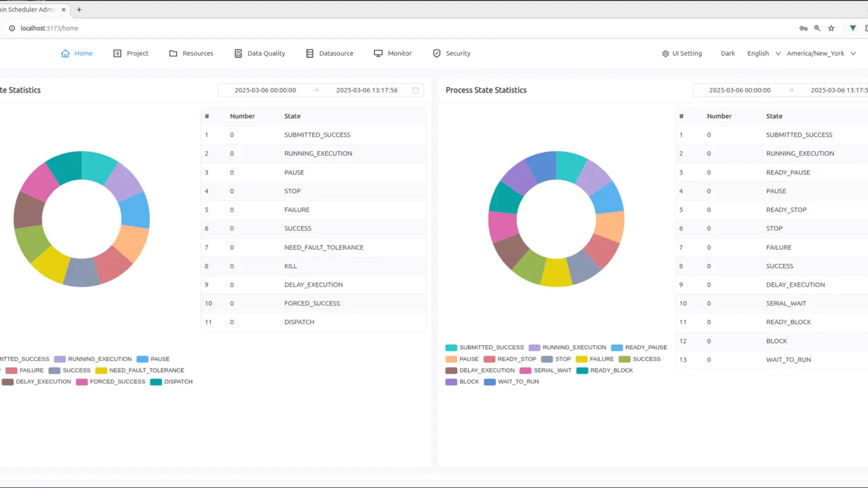This screenshot has height=488, width=868.
Task: Click the Home house icon
Action: click(65, 53)
